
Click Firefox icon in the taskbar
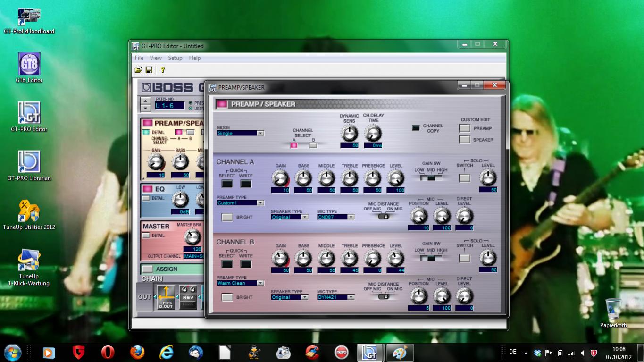click(x=137, y=353)
